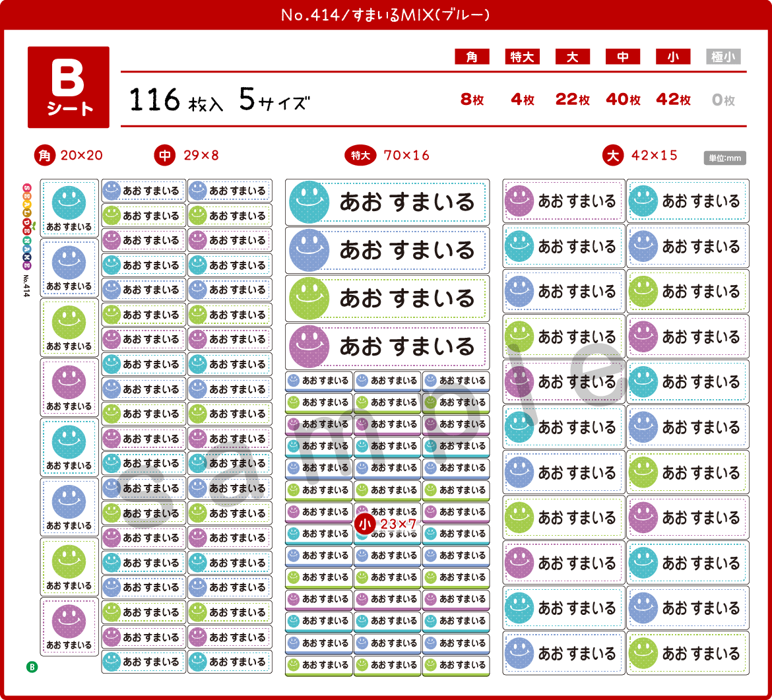
Task: Click the vertical No.414 text below the logo
Action: pyautogui.click(x=26, y=286)
